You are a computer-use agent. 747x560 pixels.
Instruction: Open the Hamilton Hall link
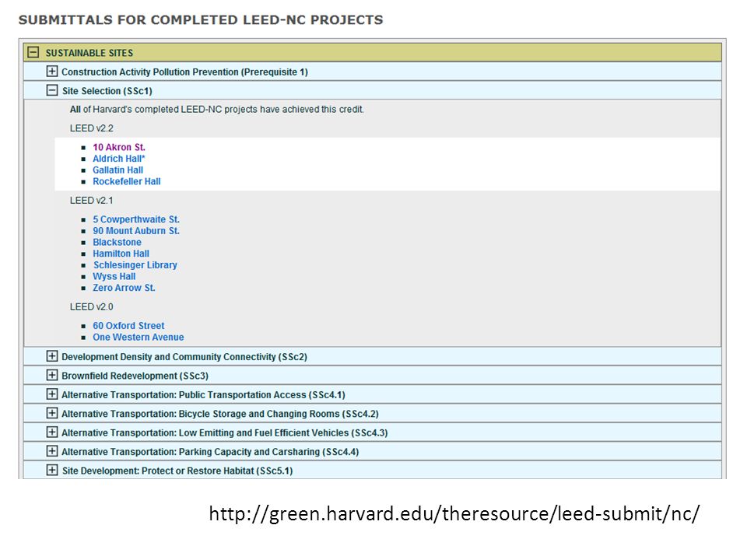coord(121,254)
